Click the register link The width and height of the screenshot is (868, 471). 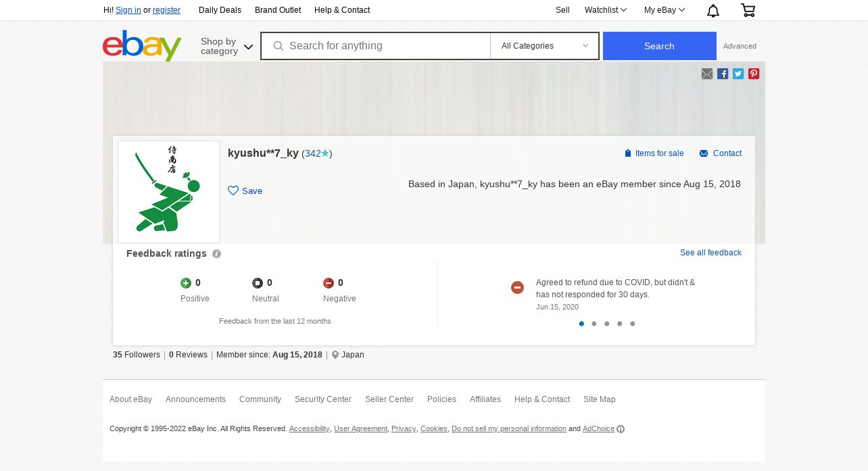tap(166, 10)
